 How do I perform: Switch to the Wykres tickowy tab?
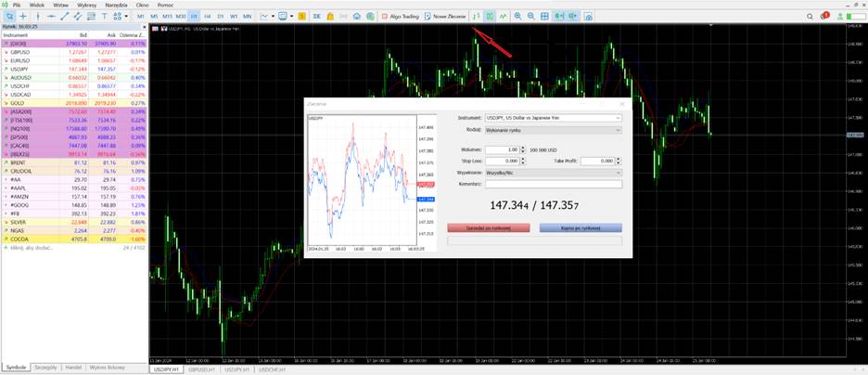click(x=107, y=368)
